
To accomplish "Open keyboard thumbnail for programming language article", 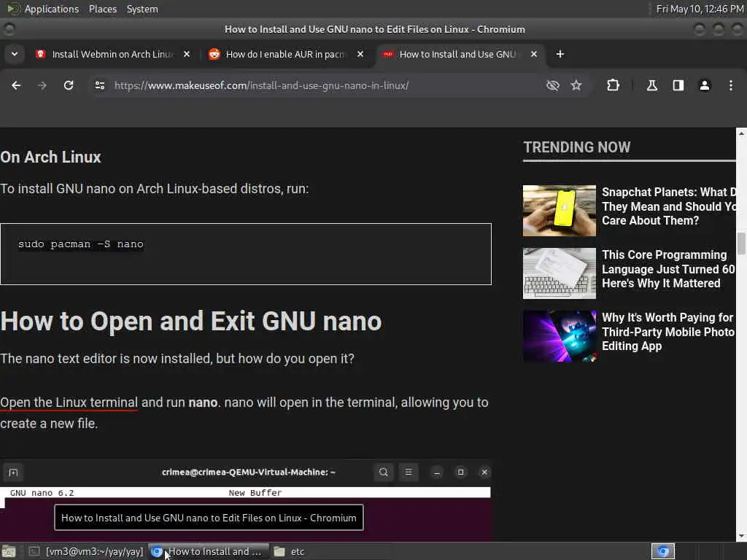I will (560, 273).
